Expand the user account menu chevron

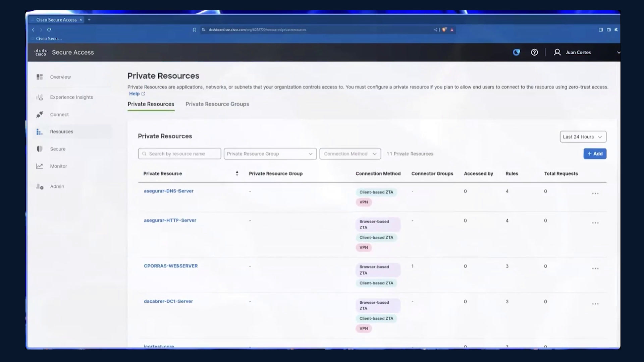(x=619, y=53)
